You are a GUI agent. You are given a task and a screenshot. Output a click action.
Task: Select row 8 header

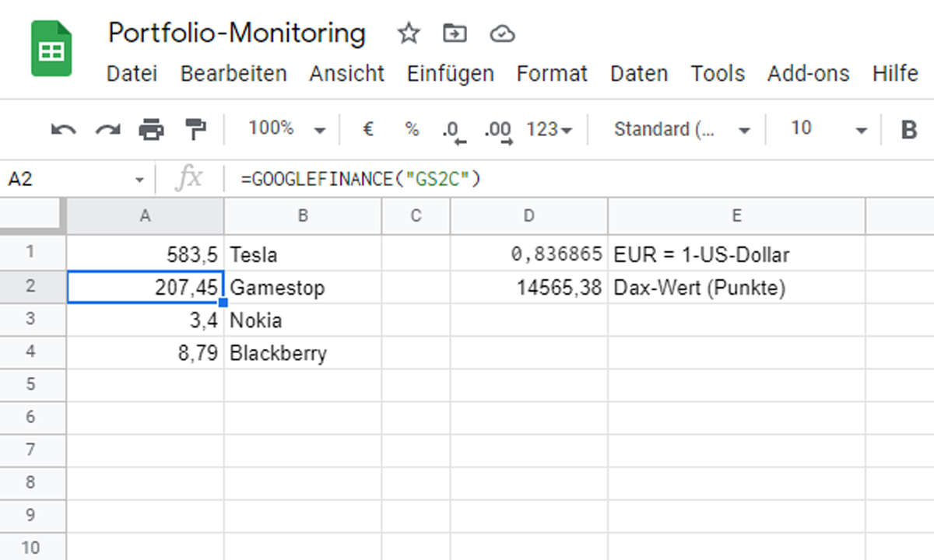[32, 483]
